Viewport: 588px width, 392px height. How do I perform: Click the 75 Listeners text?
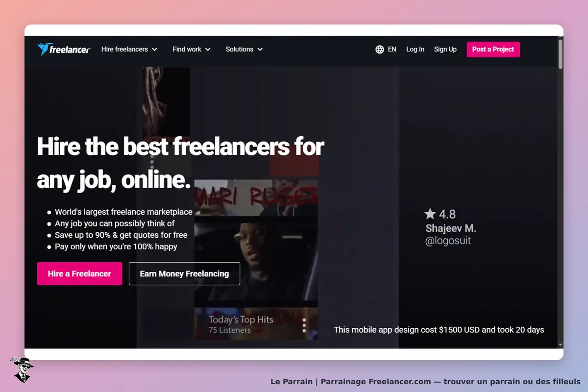[229, 331]
